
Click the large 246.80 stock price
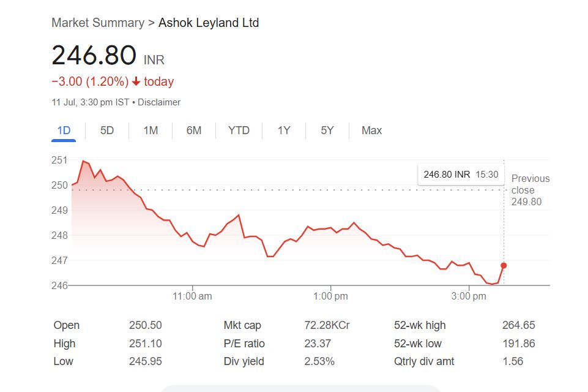[x=94, y=56]
